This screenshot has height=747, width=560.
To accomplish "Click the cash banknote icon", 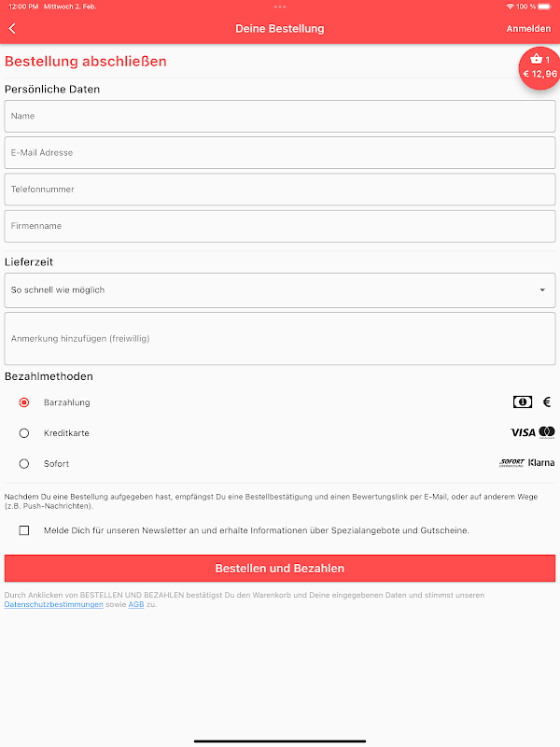I will click(x=523, y=402).
